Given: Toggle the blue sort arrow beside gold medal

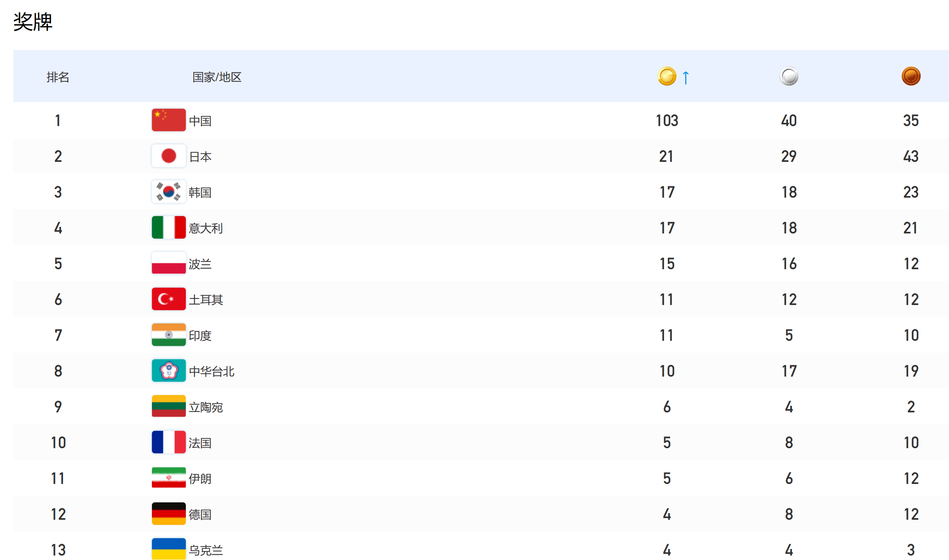Looking at the screenshot, I should [686, 77].
